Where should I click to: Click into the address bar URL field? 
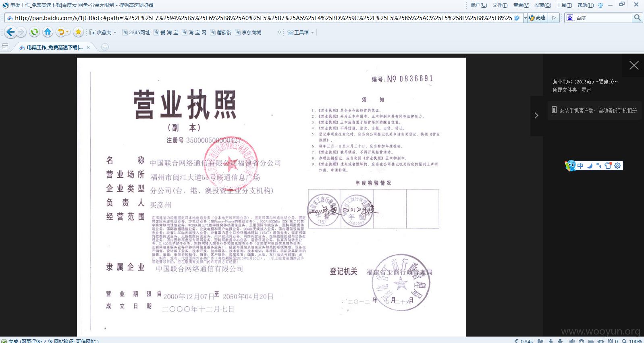[264, 18]
